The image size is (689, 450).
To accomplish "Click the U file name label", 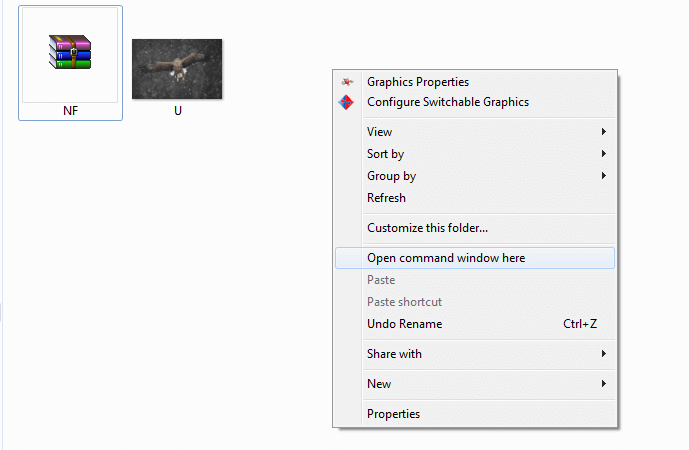I will tap(178, 111).
